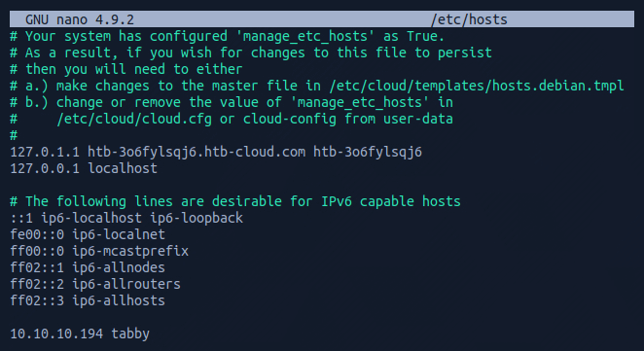Select the 'fe00::0 ip6-localnet' line
The width and height of the screenshot is (644, 351).
point(88,234)
